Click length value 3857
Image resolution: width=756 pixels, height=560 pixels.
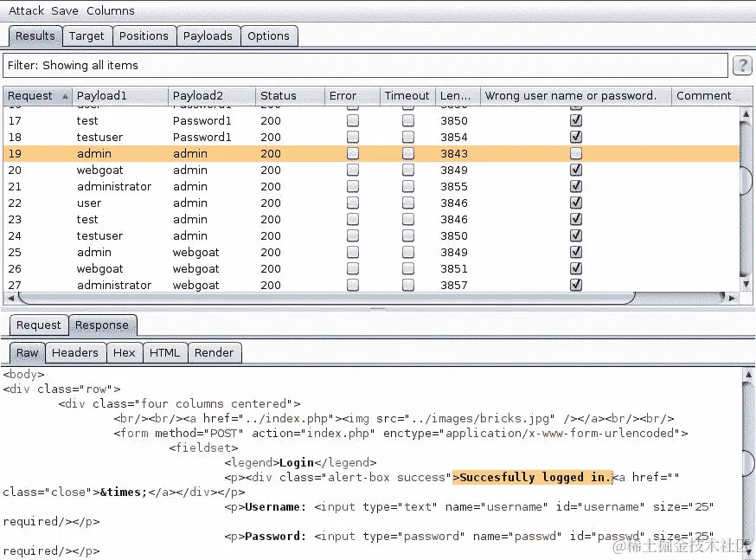pos(454,285)
